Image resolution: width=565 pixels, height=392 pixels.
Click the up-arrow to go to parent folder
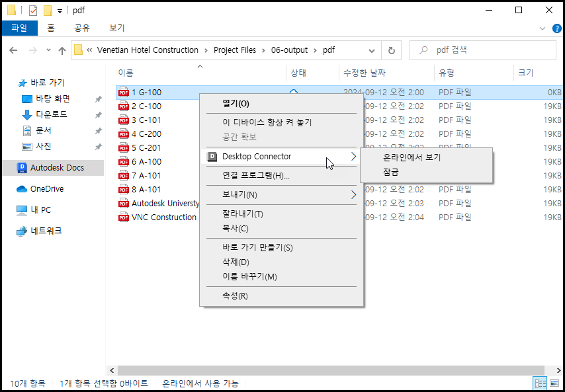pos(62,50)
